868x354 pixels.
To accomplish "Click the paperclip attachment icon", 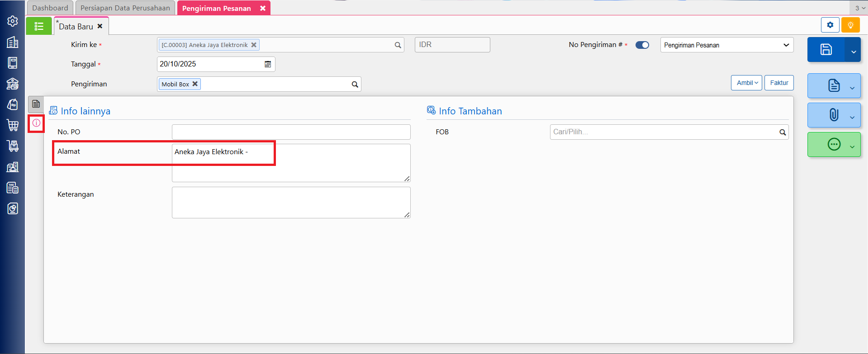I will 834,115.
